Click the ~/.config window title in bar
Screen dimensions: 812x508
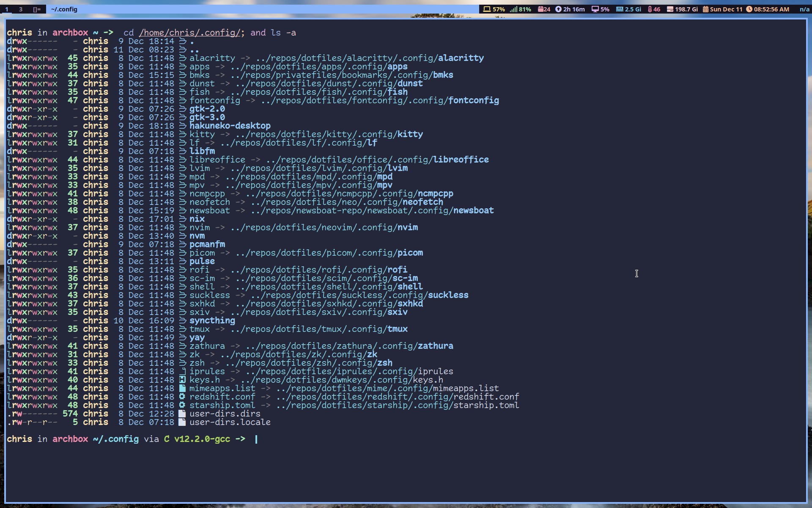pos(64,9)
